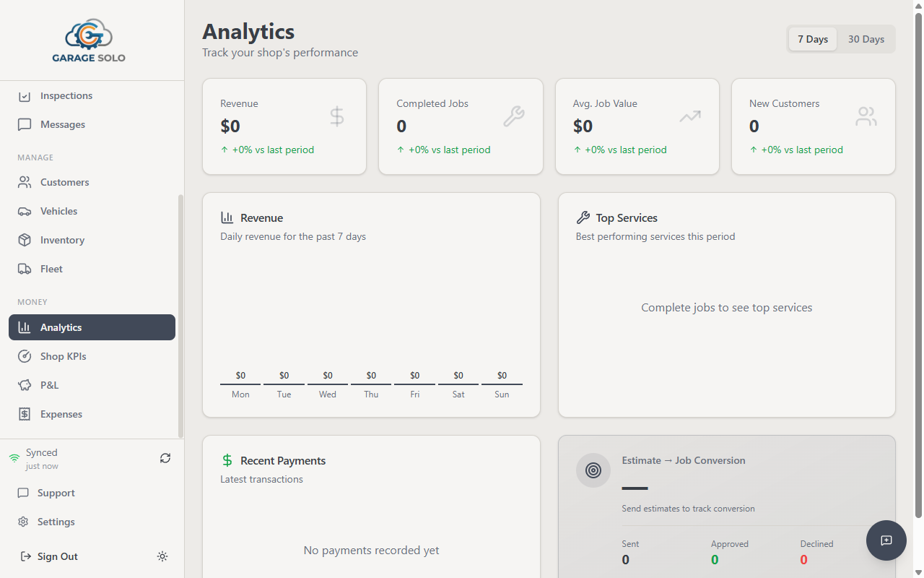
Task: Click the Monday $0 revenue bar
Action: coord(240,384)
